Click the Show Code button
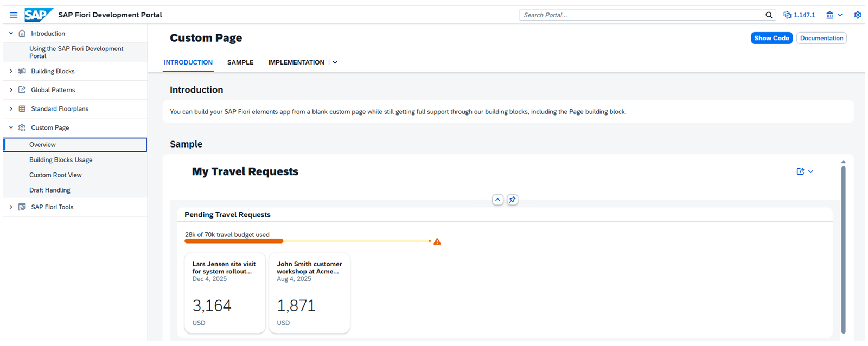Viewport: 868px width, 346px height. 771,38
